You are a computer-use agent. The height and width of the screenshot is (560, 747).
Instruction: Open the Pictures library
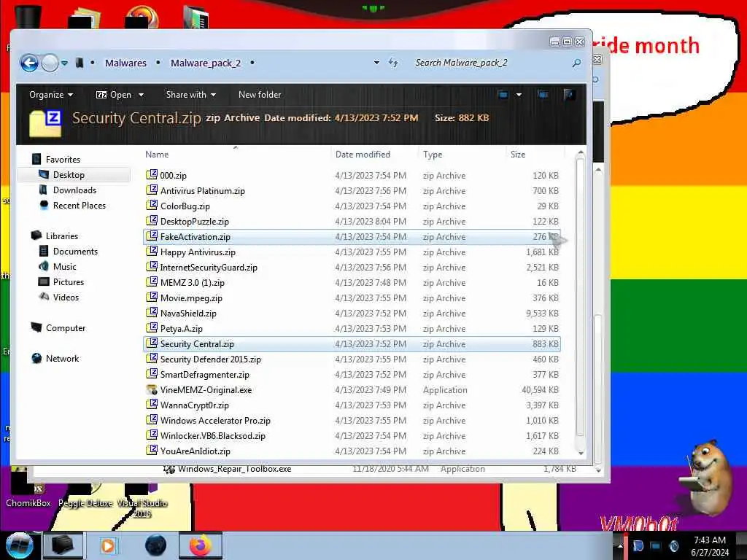(69, 281)
